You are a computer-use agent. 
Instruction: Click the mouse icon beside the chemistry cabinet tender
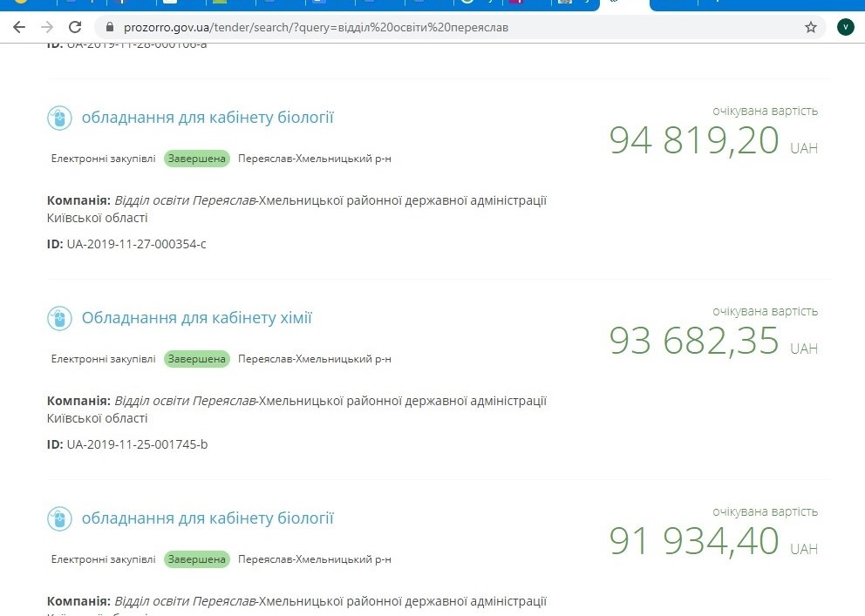(x=59, y=319)
